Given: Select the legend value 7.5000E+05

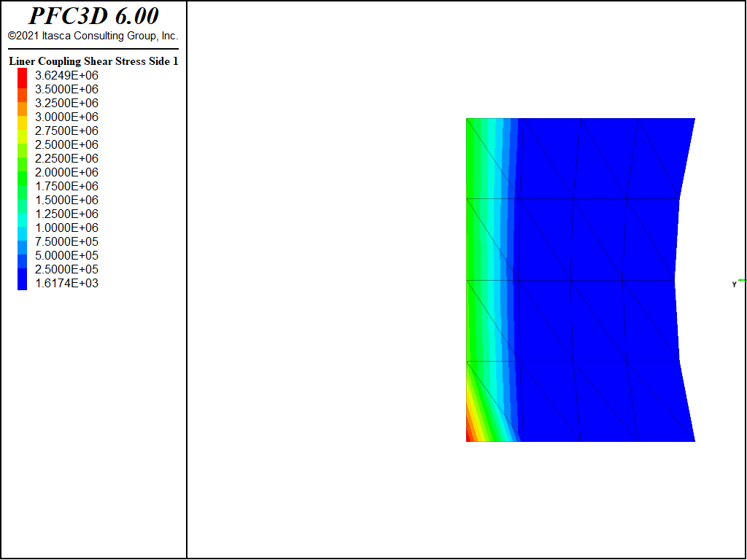Looking at the screenshot, I should point(66,241).
